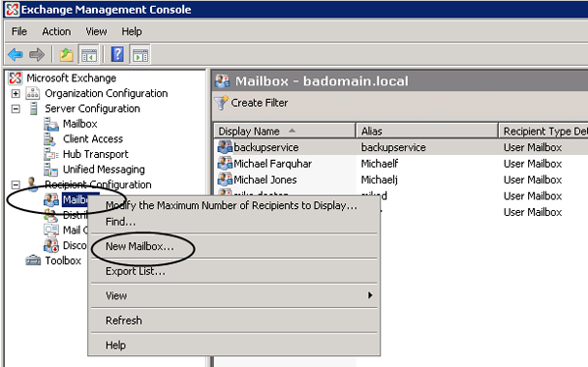Viewport: 588px width, 367px height.
Task: Click the Toolbox icon
Action: click(33, 260)
